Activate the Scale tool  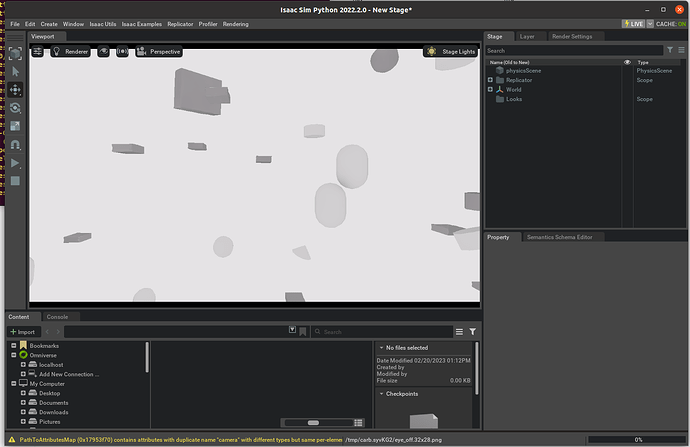(x=15, y=126)
